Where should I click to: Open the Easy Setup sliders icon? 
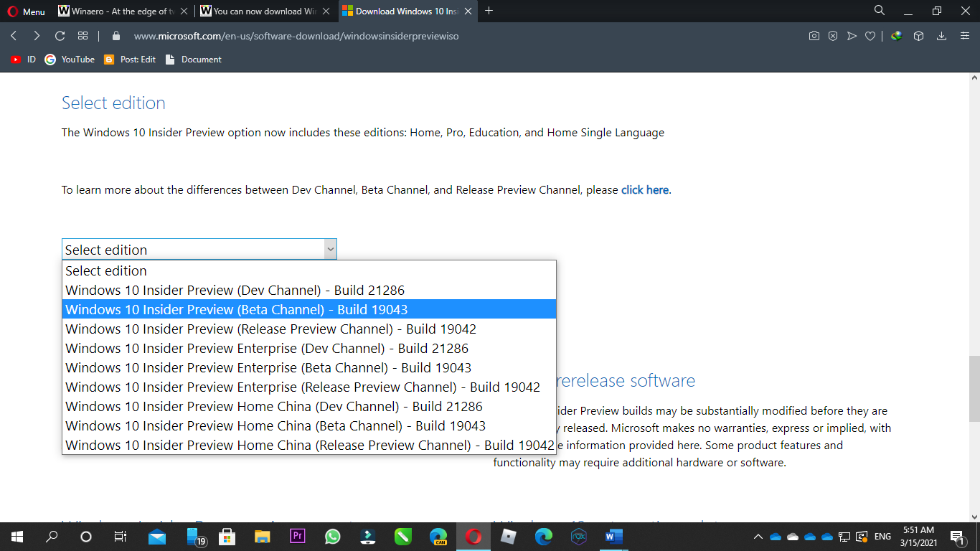pyautogui.click(x=965, y=36)
